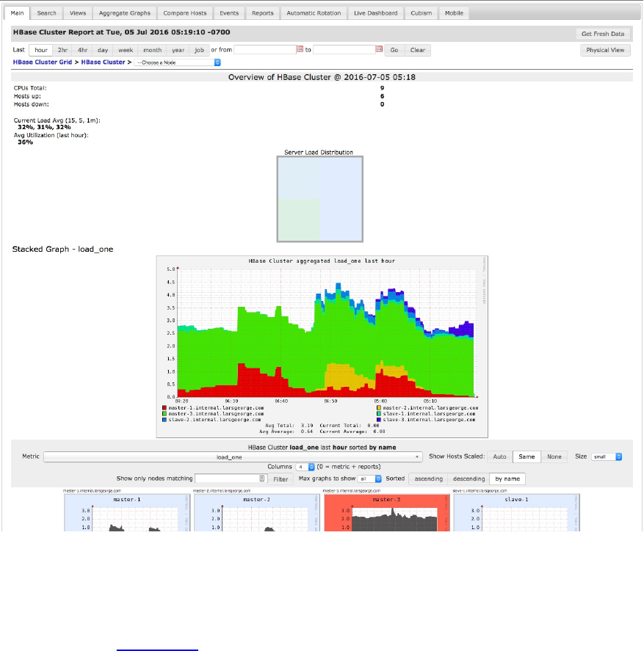The width and height of the screenshot is (644, 651).
Task: Open the Mobile tab
Action: pyautogui.click(x=454, y=13)
